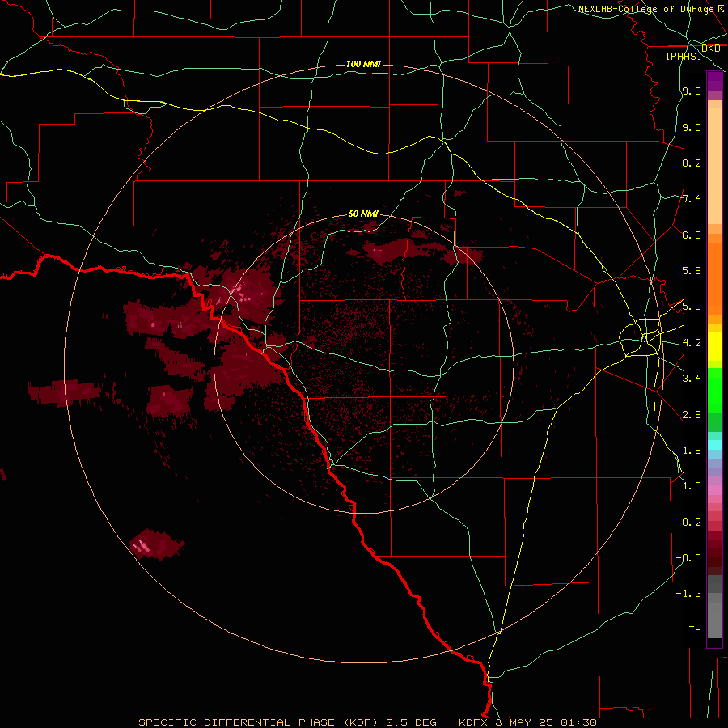Click the 7.4 value on the color scale
728x728 pixels.
tap(692, 199)
